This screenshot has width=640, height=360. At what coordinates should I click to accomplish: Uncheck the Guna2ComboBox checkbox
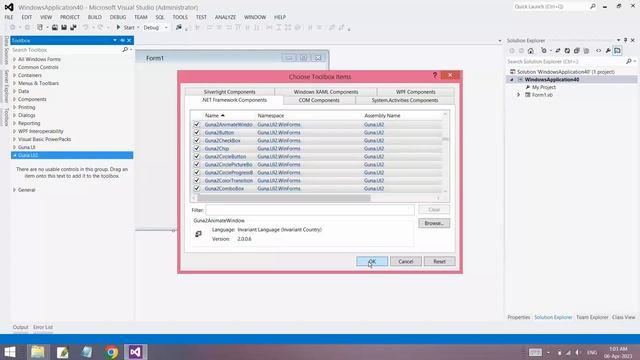[x=197, y=188]
